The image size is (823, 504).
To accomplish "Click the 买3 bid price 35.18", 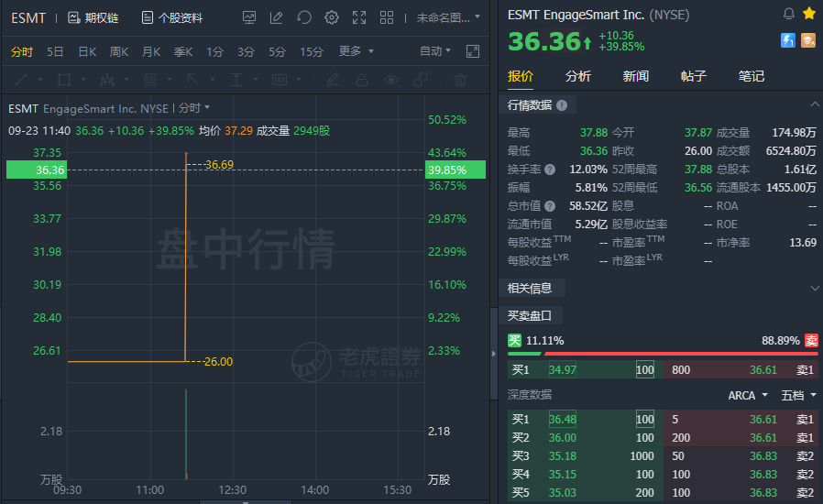I will click(562, 456).
